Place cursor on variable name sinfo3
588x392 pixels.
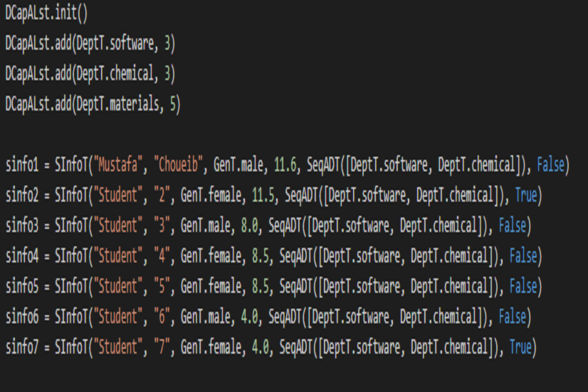coord(22,226)
